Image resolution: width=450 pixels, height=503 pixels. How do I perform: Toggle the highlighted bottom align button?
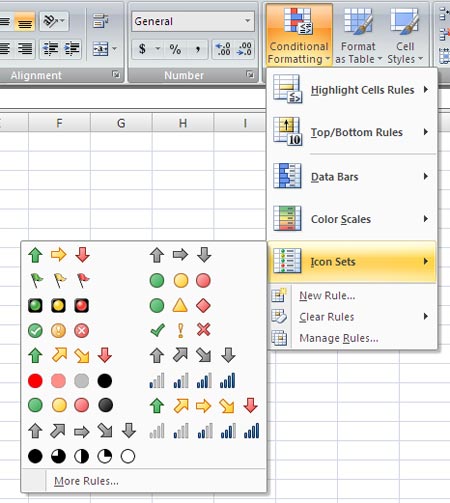25,22
